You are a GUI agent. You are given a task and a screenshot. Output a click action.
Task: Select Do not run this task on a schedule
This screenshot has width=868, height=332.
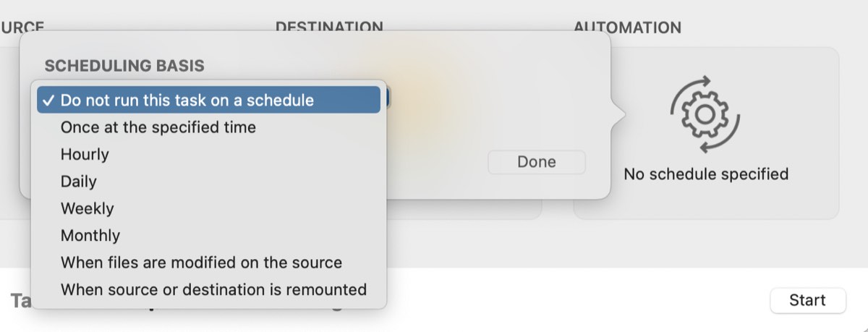pyautogui.click(x=208, y=100)
